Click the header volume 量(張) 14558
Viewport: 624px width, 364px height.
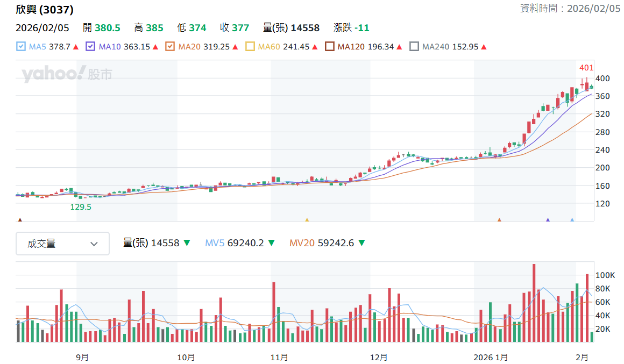(x=292, y=28)
